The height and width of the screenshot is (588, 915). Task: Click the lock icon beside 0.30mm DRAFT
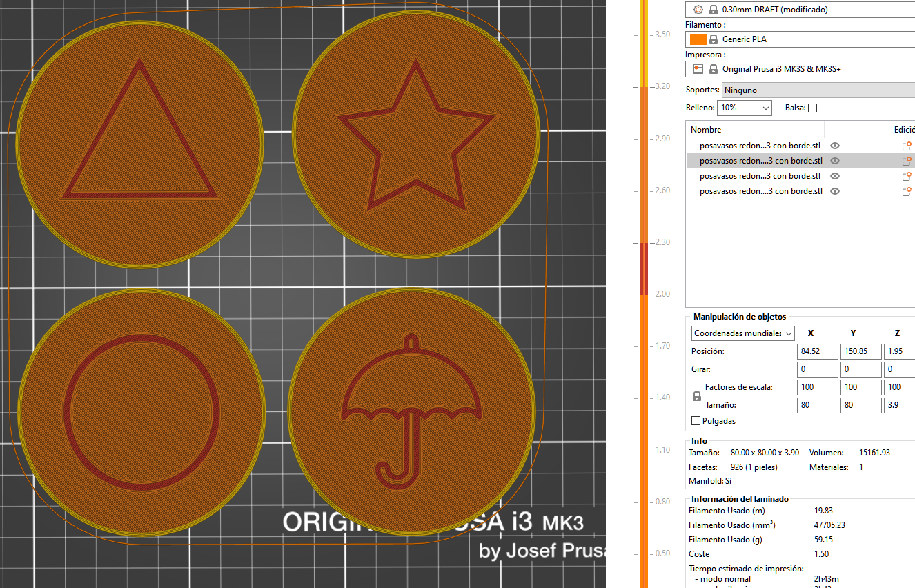pos(713,10)
